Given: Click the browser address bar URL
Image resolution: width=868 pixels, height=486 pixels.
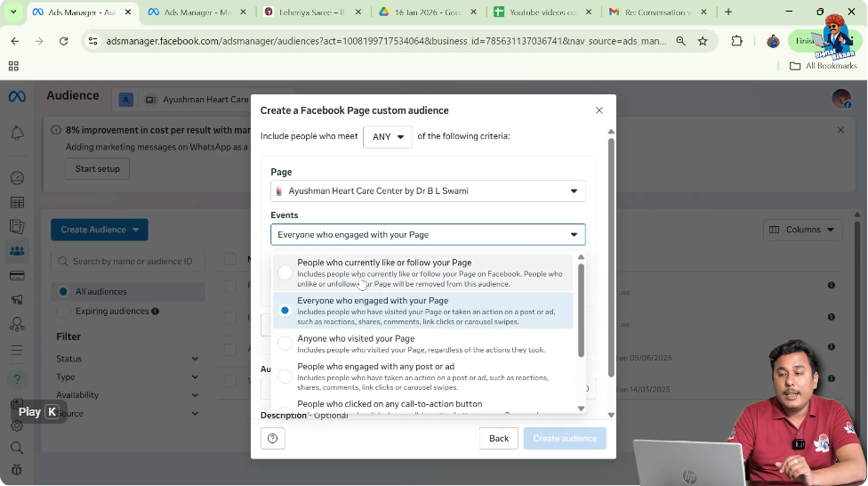Looking at the screenshot, I should point(386,41).
